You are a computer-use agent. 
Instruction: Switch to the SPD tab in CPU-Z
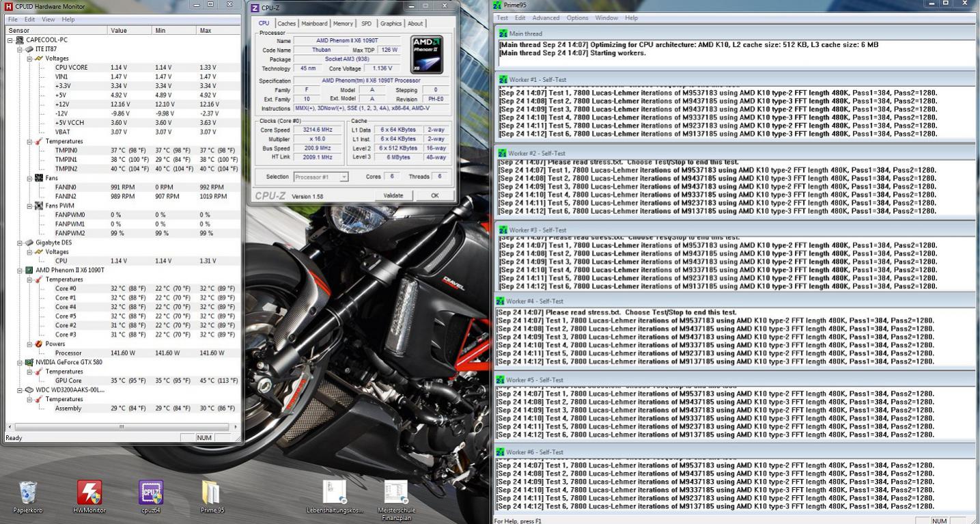pyautogui.click(x=367, y=23)
